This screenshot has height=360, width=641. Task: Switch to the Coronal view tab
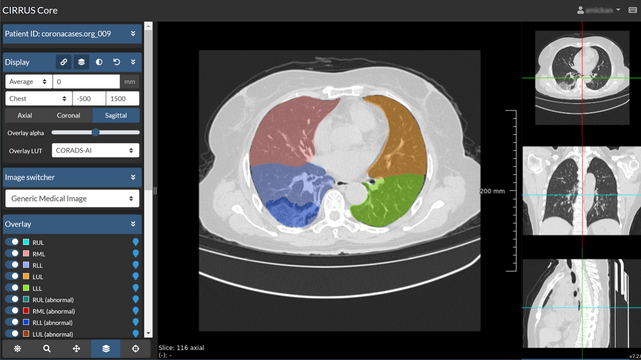tap(68, 115)
